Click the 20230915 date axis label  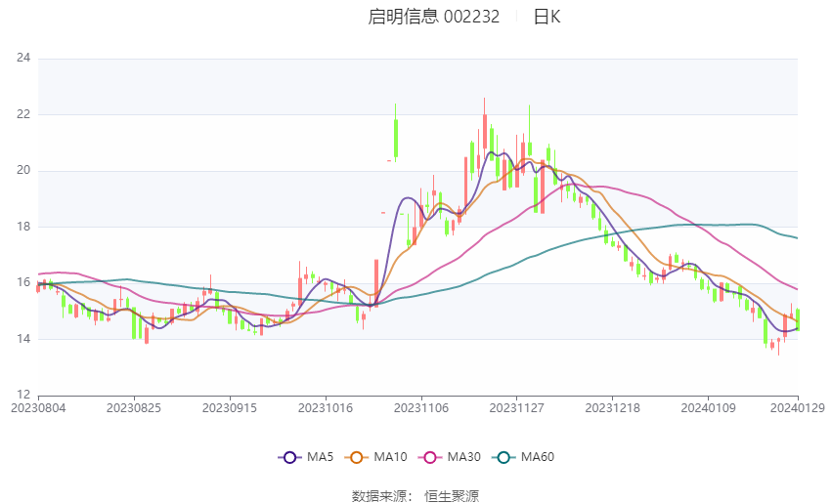[230, 408]
